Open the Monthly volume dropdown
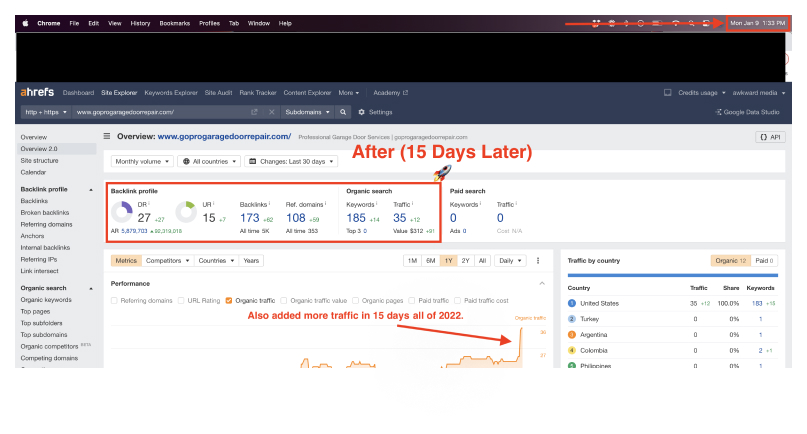Image resolution: width=807 pixels, height=434 pixels. pyautogui.click(x=140, y=161)
